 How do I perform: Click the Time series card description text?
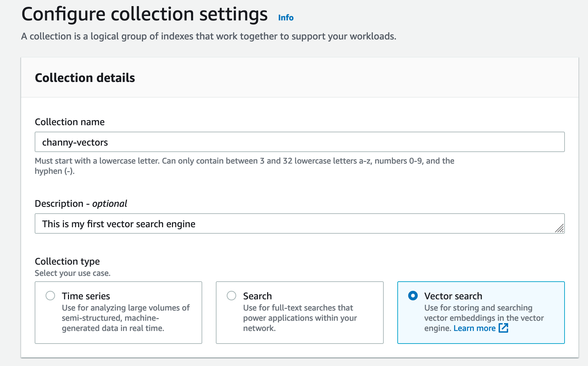[125, 318]
